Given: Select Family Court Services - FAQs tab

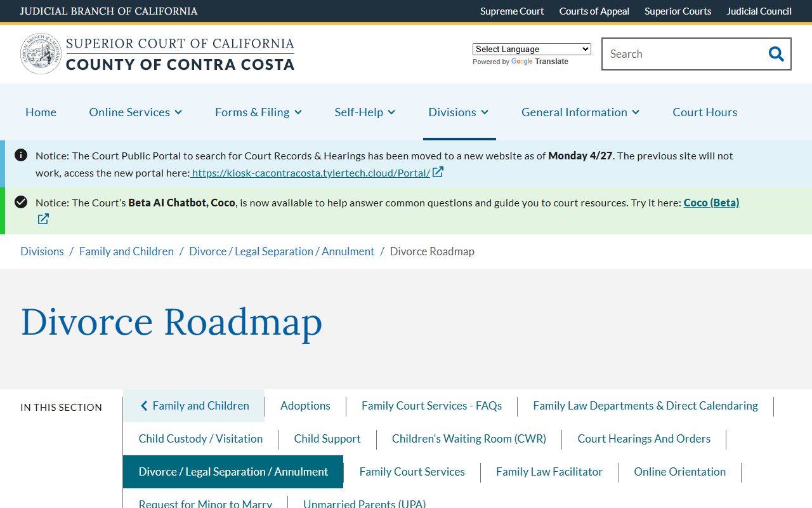Looking at the screenshot, I should [x=431, y=406].
